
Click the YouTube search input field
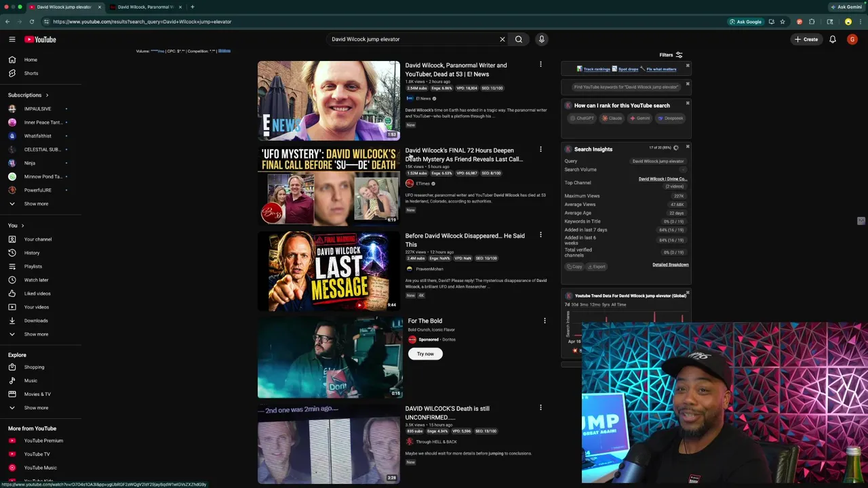[x=412, y=39]
